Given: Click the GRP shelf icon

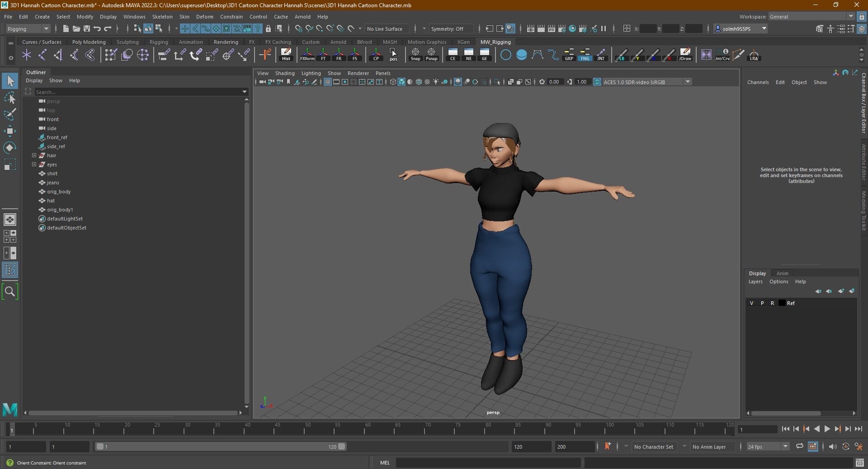Looking at the screenshot, I should pyautogui.click(x=569, y=55).
